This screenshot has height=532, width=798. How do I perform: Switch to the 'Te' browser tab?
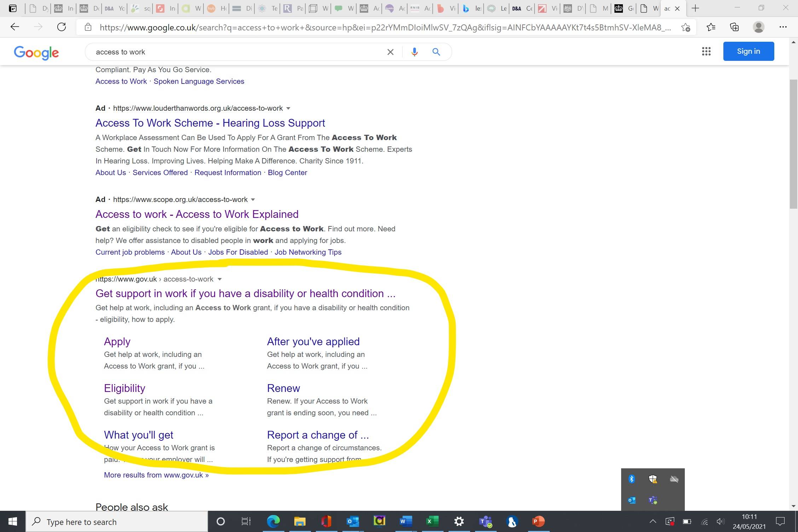click(268, 8)
